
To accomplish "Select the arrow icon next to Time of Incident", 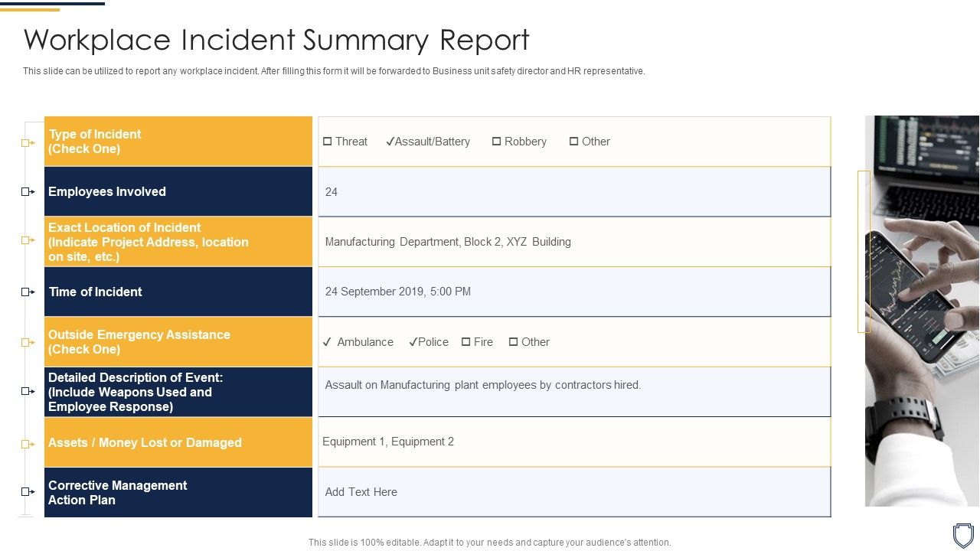I will pyautogui.click(x=27, y=291).
